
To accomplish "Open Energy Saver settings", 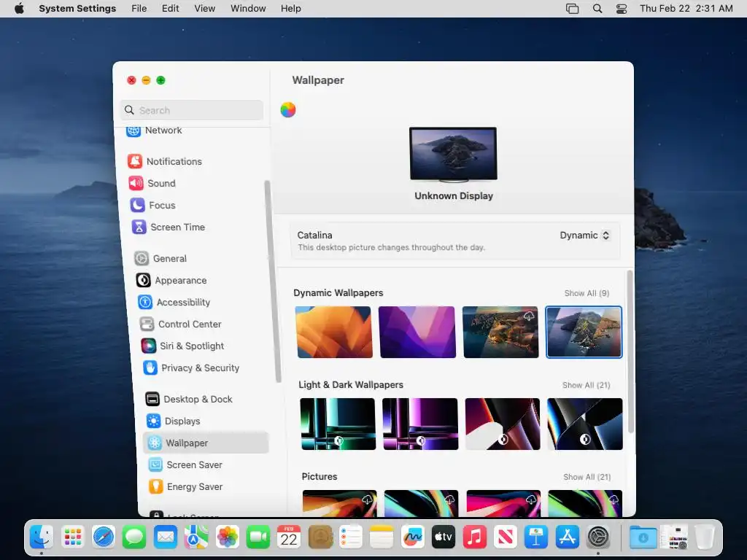I will coord(186,486).
